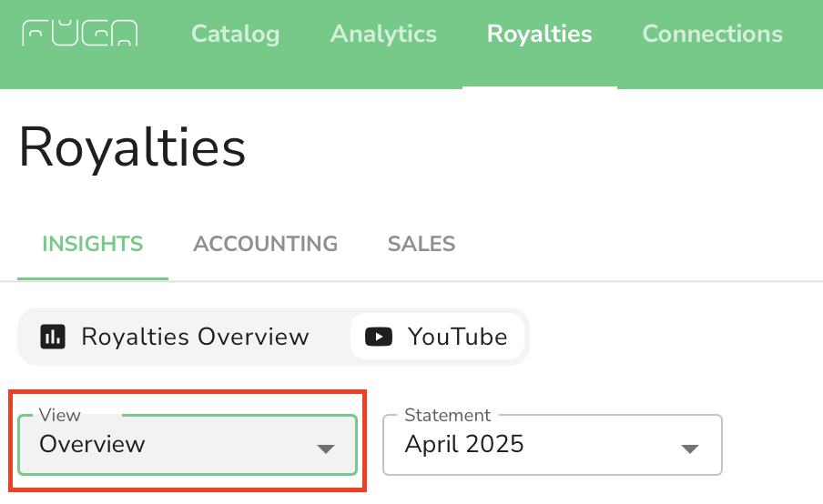Click the Statement field label

pyautogui.click(x=448, y=415)
